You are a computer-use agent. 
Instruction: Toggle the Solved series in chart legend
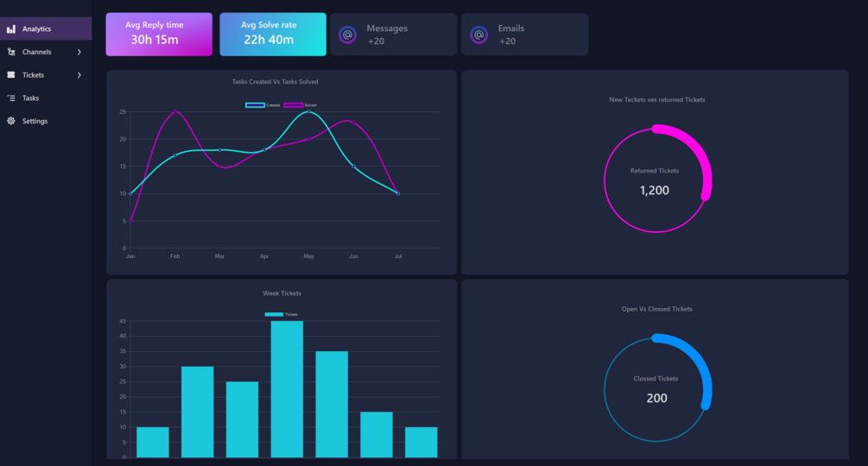[300, 105]
